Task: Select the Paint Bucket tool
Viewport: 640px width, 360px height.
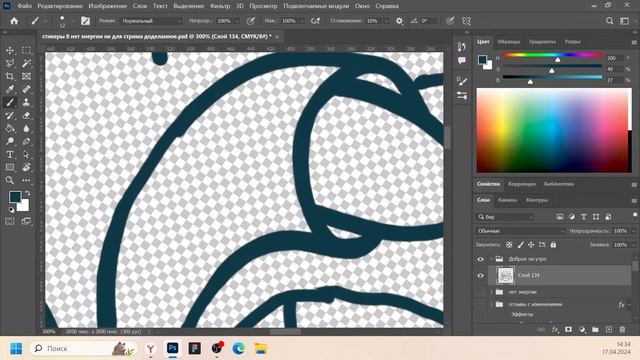Action: (x=10, y=129)
